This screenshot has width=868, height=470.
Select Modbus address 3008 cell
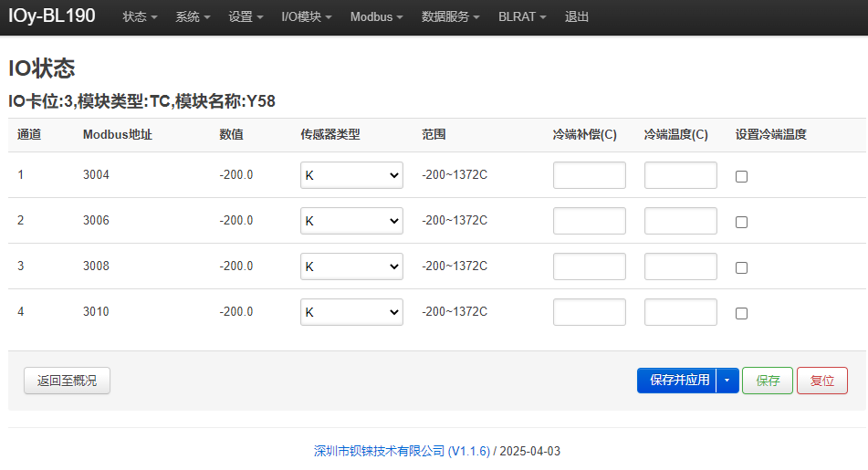pyautogui.click(x=97, y=266)
